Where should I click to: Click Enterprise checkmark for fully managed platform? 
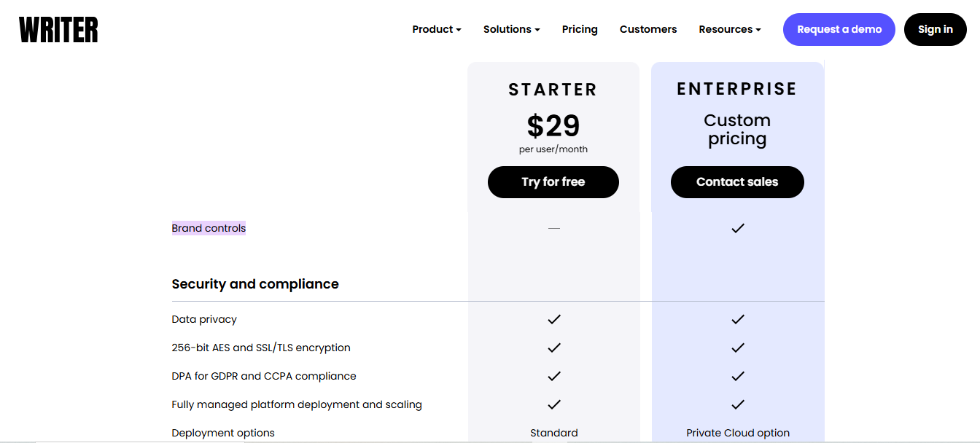pos(738,404)
